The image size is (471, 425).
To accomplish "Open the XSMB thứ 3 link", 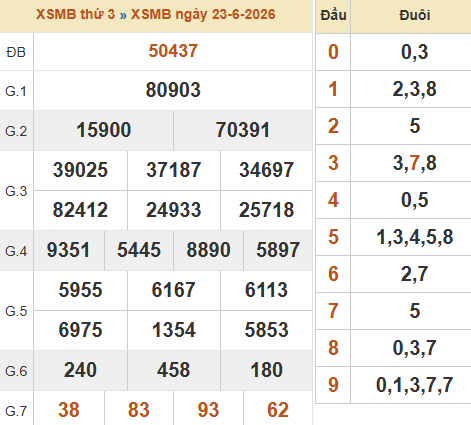I will (x=75, y=14).
